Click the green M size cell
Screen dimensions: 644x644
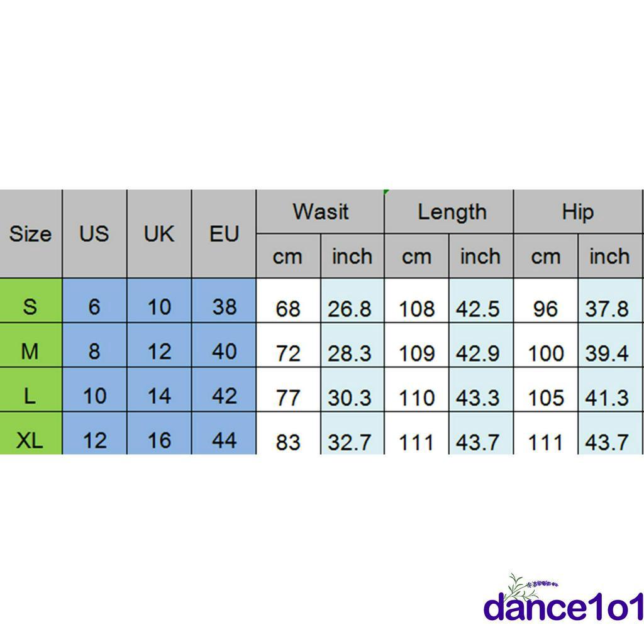click(x=30, y=352)
